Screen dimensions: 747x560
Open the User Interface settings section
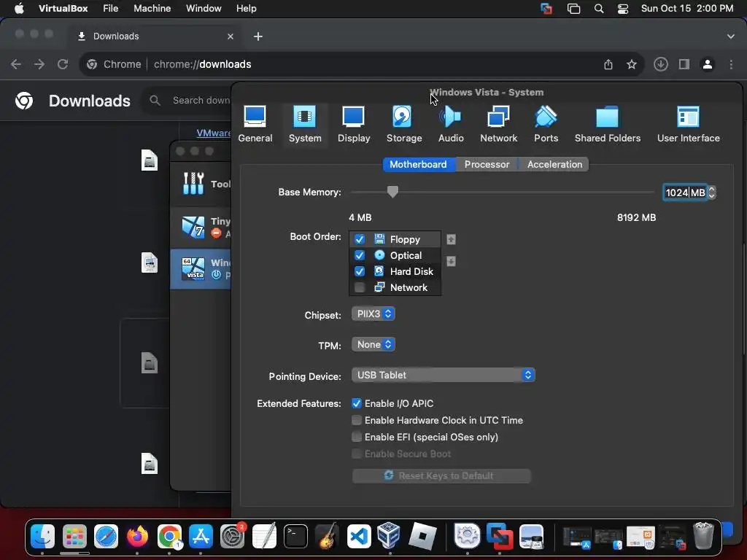(x=688, y=124)
